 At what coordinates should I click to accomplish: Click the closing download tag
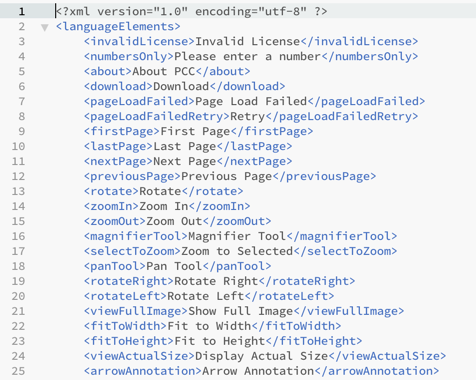[x=248, y=87]
